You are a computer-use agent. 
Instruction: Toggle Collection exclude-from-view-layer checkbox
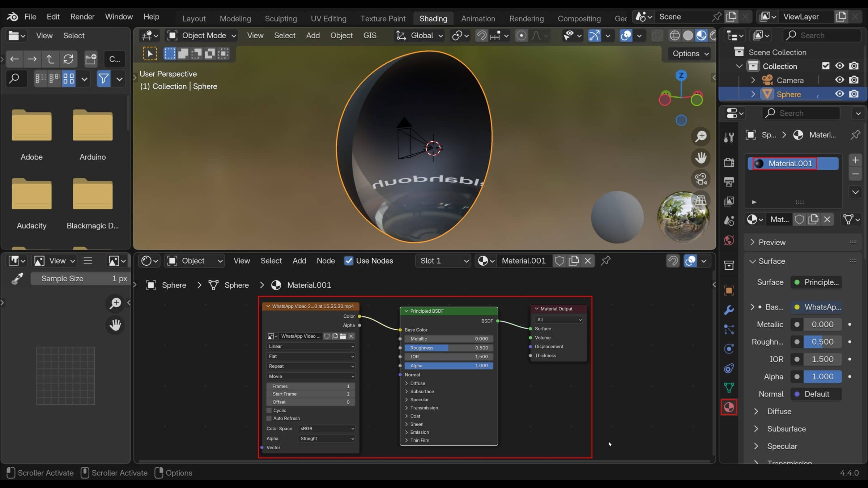(x=826, y=66)
